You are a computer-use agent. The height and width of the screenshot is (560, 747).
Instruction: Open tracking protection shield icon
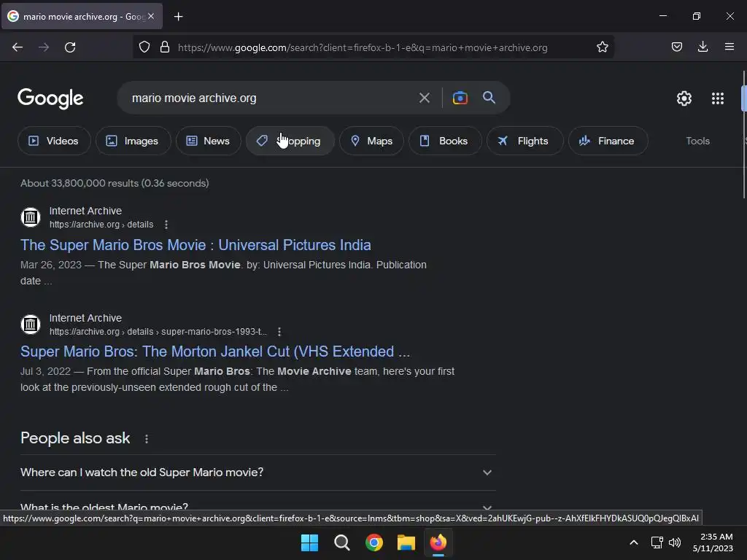[144, 47]
